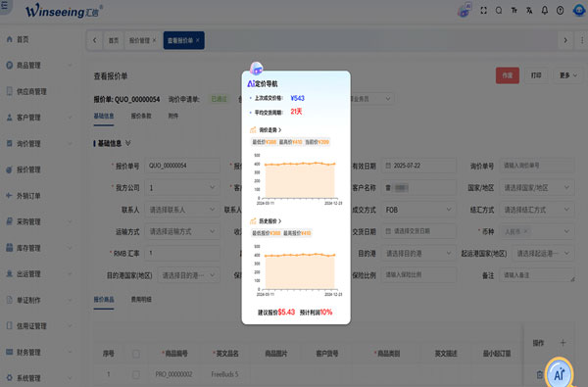Open the search magnifier icon

(499, 11)
